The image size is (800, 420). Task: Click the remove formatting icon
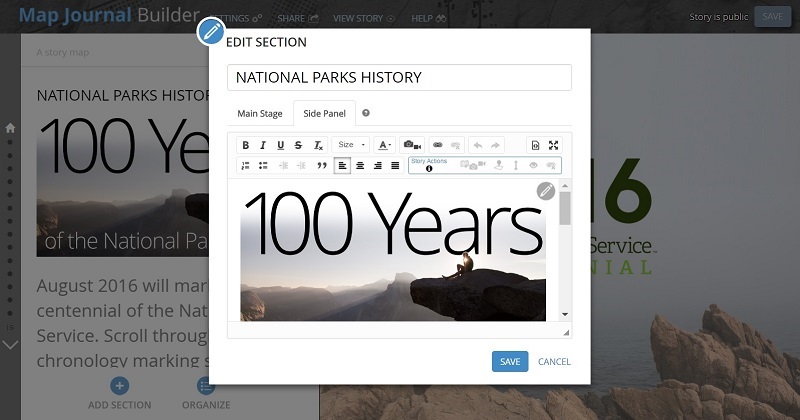coord(318,145)
